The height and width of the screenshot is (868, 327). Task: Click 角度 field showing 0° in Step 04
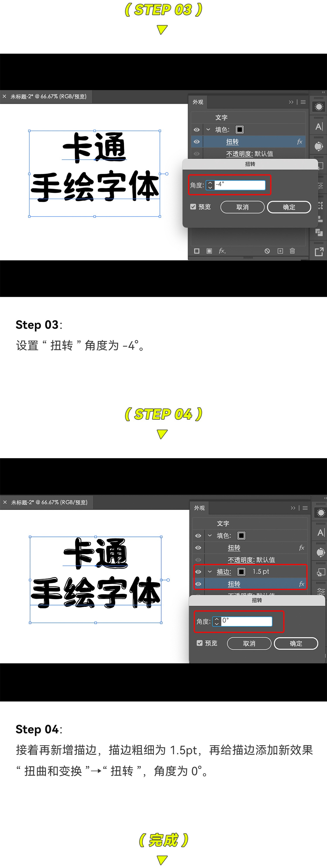pos(247,622)
